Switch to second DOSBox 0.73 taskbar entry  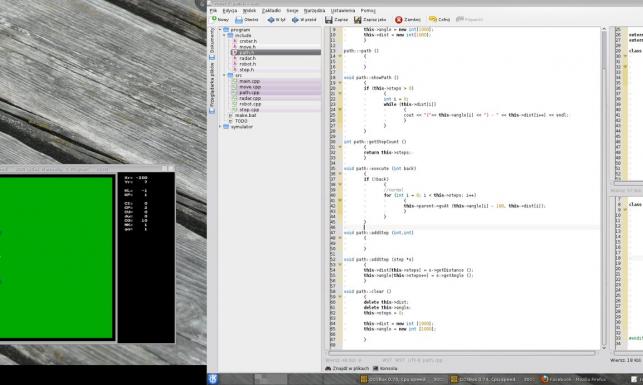(x=494, y=379)
